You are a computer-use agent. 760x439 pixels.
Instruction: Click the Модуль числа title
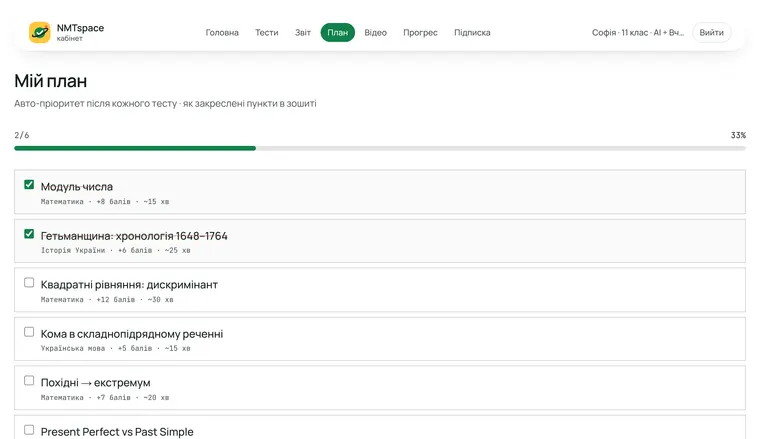click(77, 187)
